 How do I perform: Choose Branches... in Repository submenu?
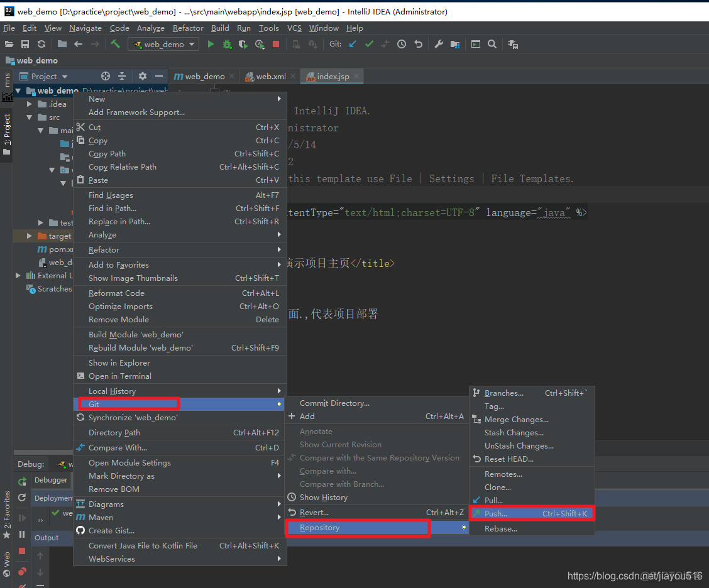[532, 393]
